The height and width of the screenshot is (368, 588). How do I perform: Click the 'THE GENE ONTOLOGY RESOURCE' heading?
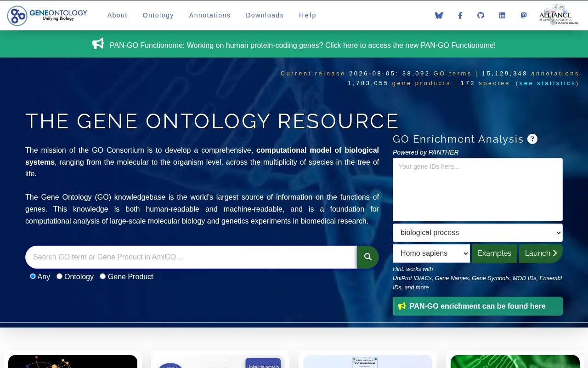212,121
